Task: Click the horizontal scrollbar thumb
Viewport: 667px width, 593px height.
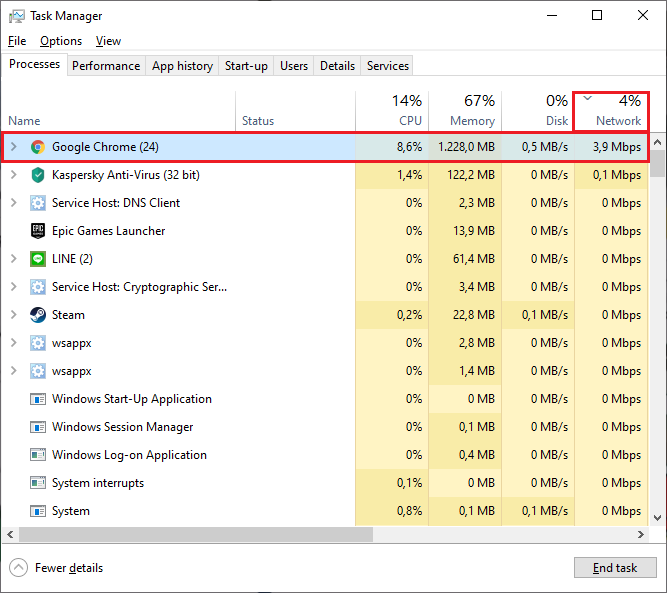Action: click(x=196, y=535)
